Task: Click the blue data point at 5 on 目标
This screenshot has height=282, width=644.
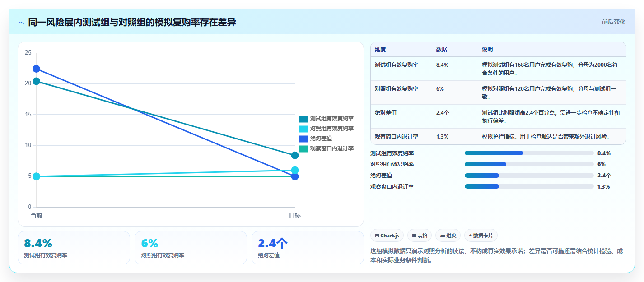Action: [x=295, y=176]
